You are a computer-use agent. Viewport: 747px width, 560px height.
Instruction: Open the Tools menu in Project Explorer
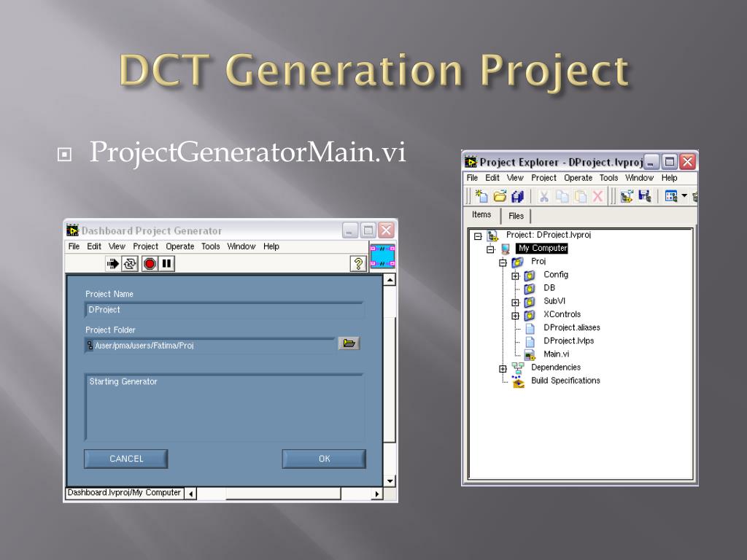click(609, 178)
